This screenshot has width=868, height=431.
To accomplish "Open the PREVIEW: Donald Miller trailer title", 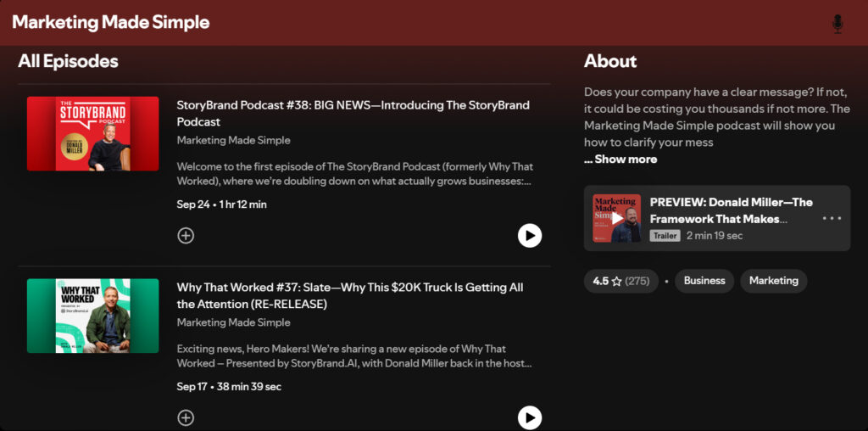I will [x=731, y=210].
